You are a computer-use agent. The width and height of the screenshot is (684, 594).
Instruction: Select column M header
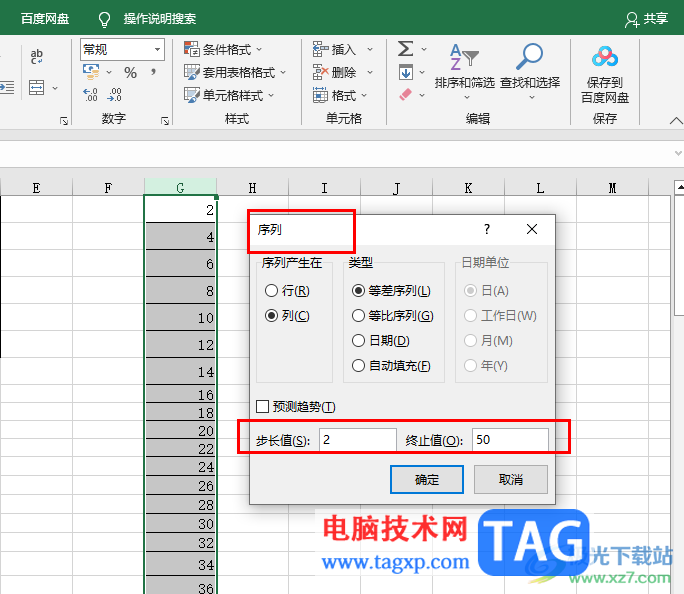point(612,188)
